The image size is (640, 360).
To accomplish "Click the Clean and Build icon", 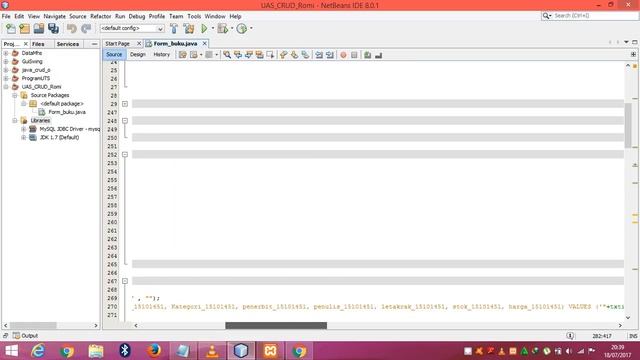I will pos(189,28).
